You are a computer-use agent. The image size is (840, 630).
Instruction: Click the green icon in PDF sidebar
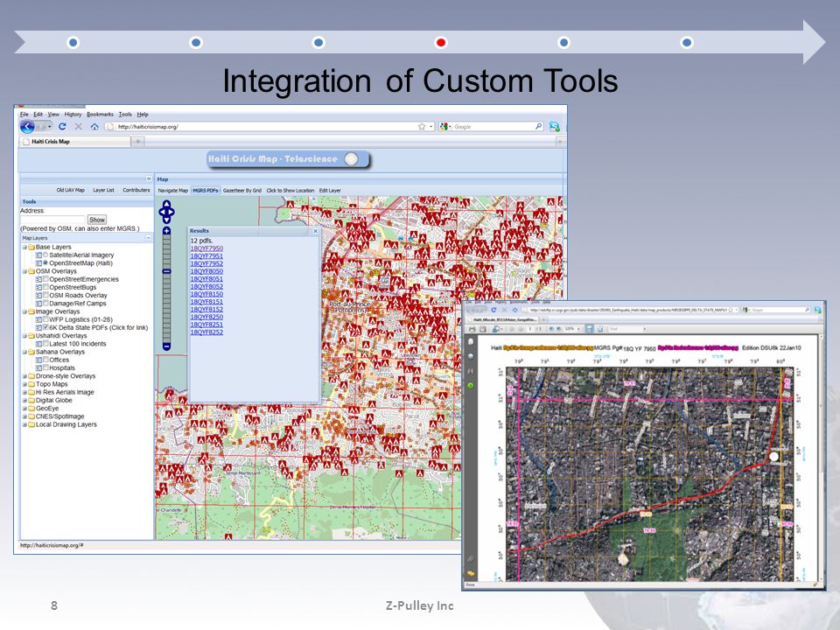pyautogui.click(x=471, y=385)
